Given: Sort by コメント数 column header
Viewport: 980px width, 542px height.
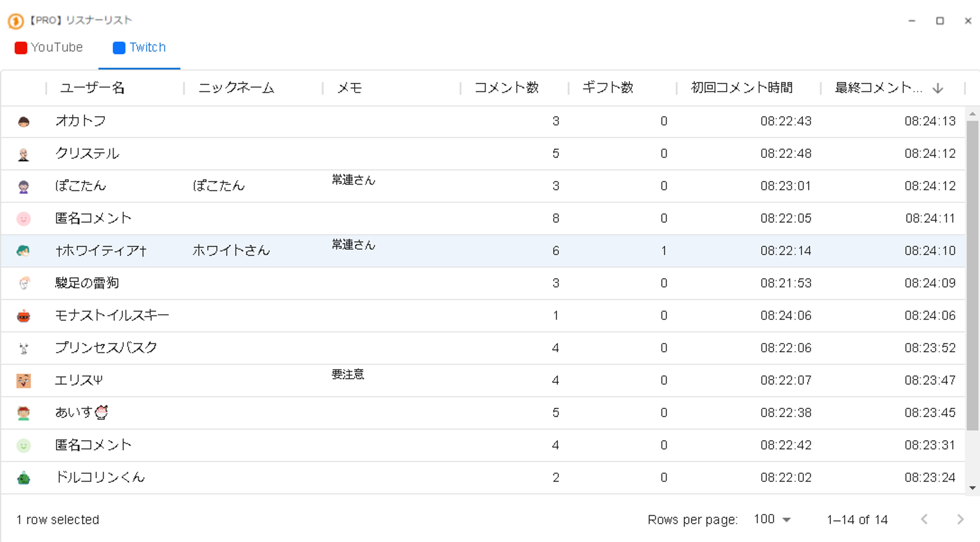Looking at the screenshot, I should [x=506, y=88].
